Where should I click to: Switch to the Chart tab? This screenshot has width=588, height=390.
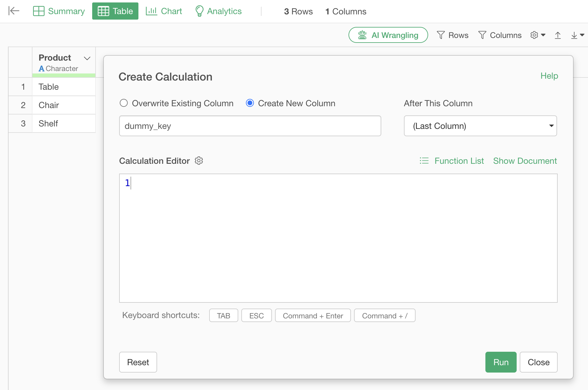[164, 11]
